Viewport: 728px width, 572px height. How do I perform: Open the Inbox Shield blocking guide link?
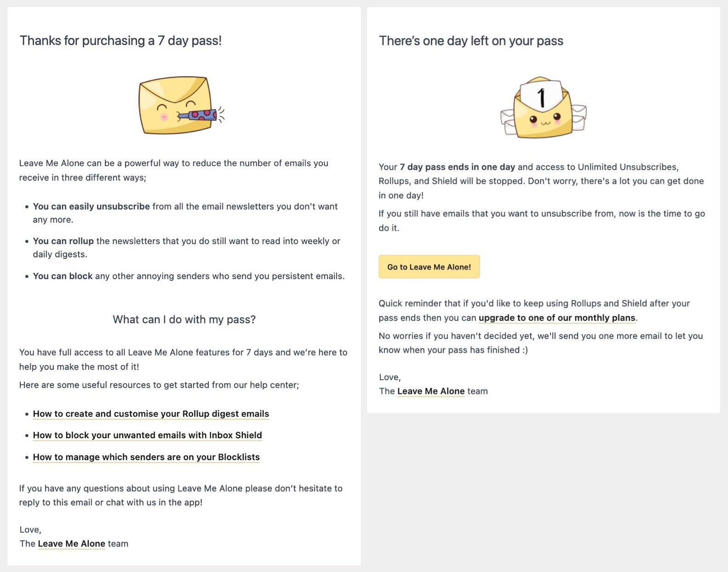click(147, 435)
